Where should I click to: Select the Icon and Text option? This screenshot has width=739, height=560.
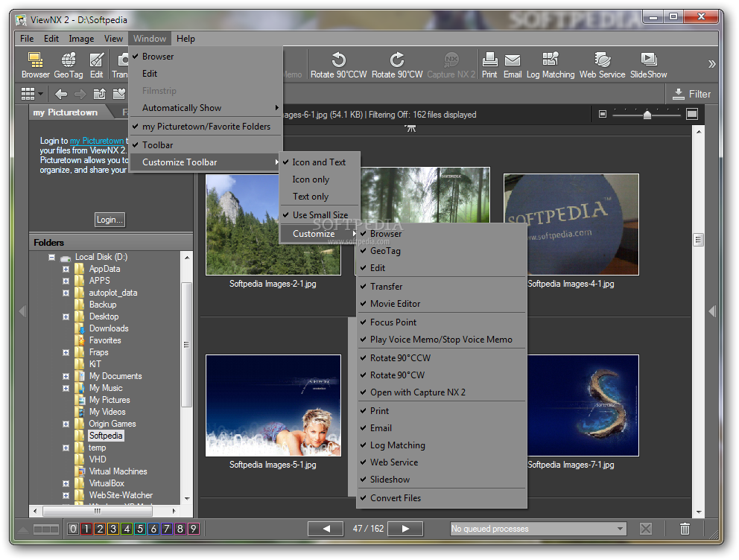pos(320,162)
